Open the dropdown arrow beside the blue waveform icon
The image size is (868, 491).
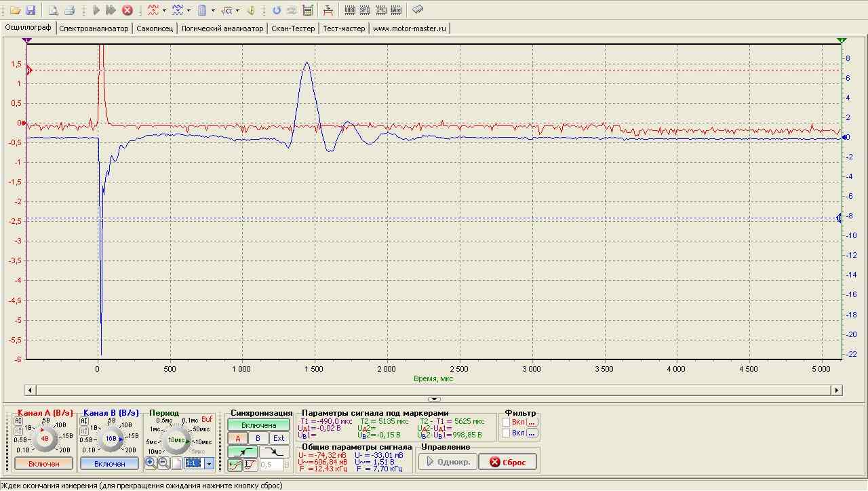pyautogui.click(x=189, y=10)
